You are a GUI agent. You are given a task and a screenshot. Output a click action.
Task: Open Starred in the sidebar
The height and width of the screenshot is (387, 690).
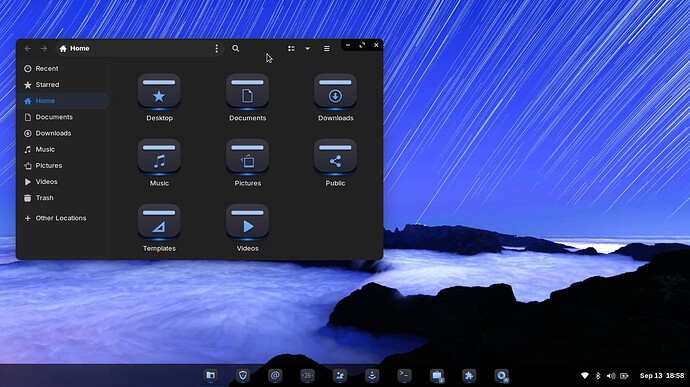[64, 85]
